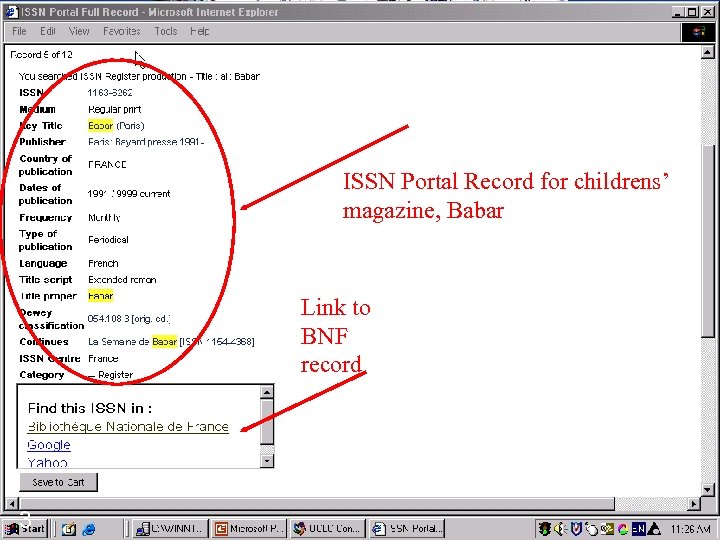720x540 pixels.
Task: Open the File menu
Action: click(19, 31)
